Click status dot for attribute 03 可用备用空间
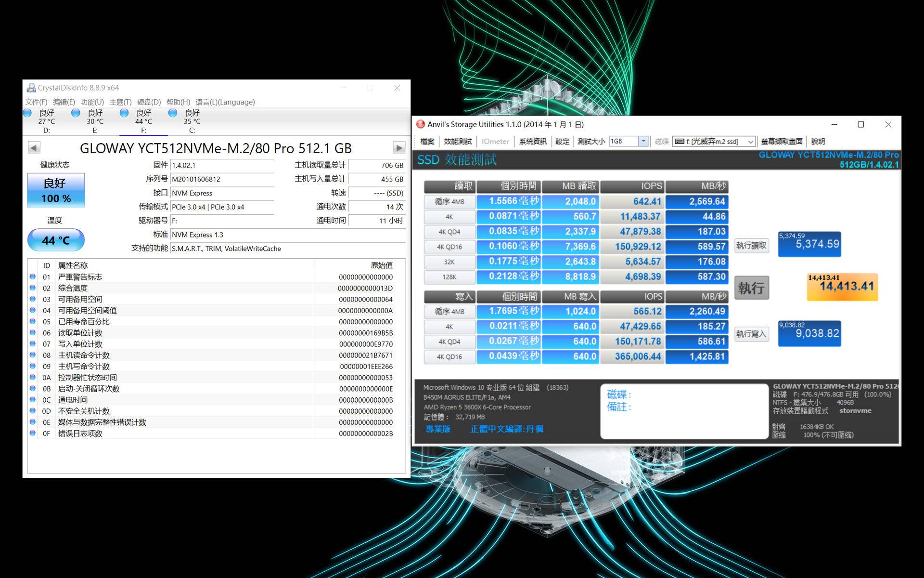Viewport: 924px width, 578px height. coord(33,299)
